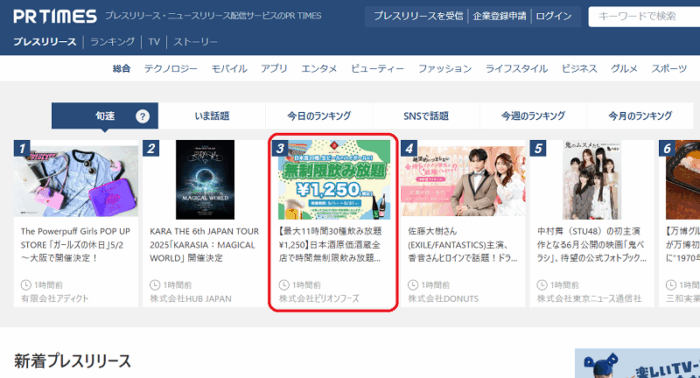
Task: Open Powerpuff Girls POP UP STORE thumbnail
Action: (76, 180)
